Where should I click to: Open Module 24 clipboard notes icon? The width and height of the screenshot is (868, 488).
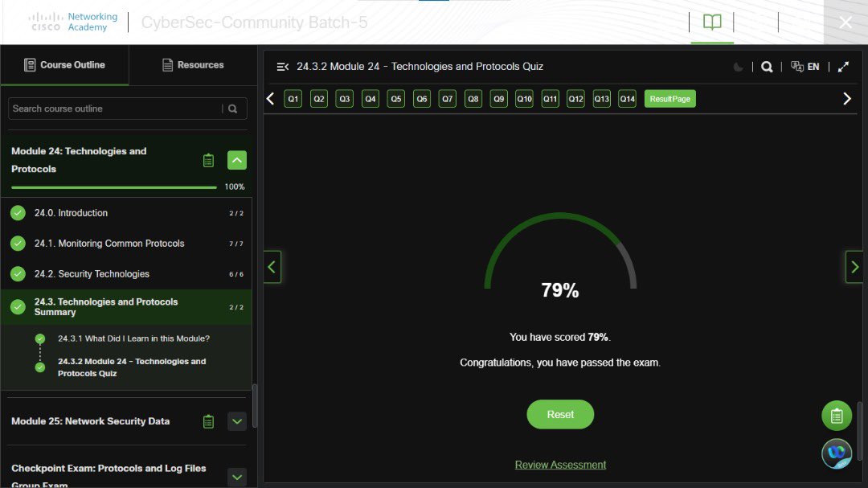[x=208, y=161]
